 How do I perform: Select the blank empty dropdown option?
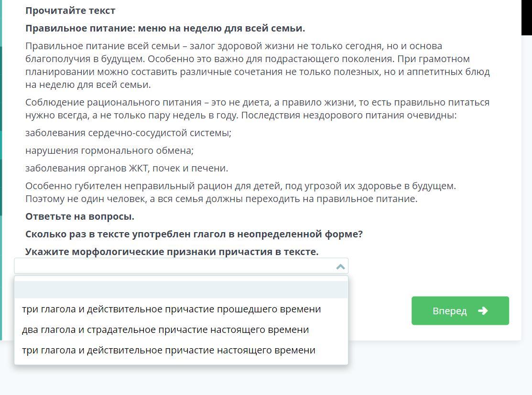tap(181, 289)
